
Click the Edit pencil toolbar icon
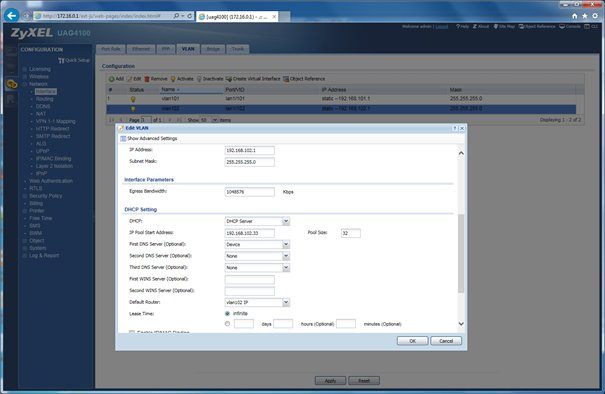(x=130, y=79)
